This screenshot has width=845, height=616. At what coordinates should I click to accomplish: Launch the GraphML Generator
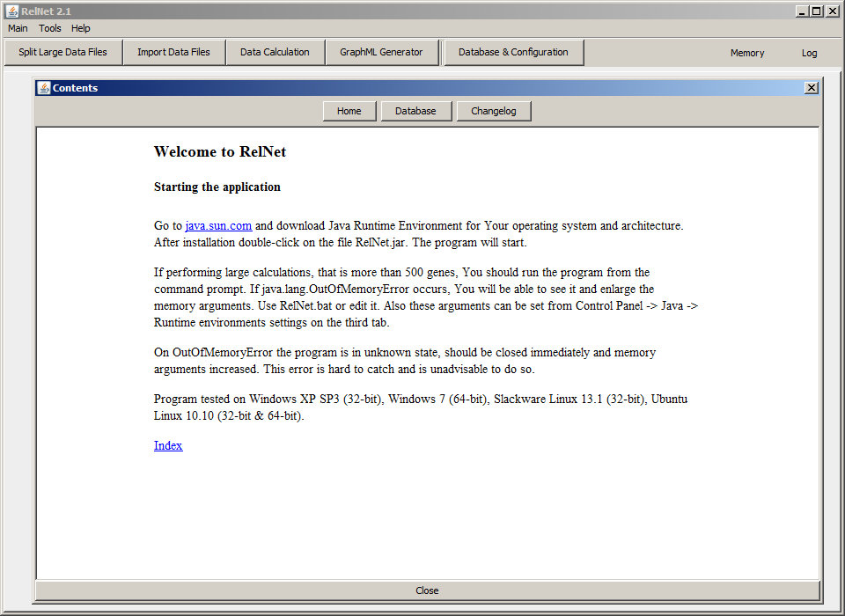(381, 52)
